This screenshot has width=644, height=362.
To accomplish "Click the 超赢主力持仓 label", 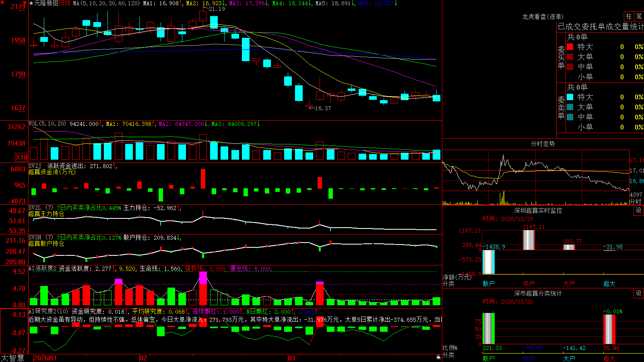I will (46, 214).
